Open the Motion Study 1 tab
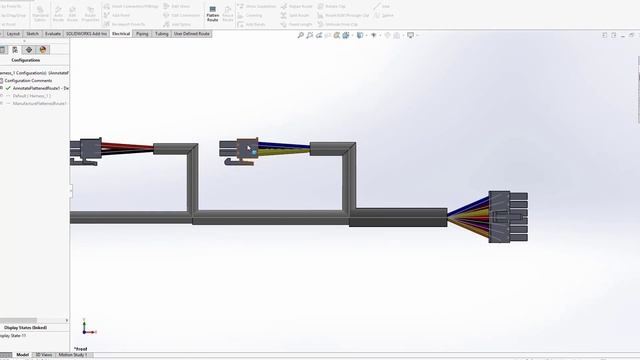 73,355
